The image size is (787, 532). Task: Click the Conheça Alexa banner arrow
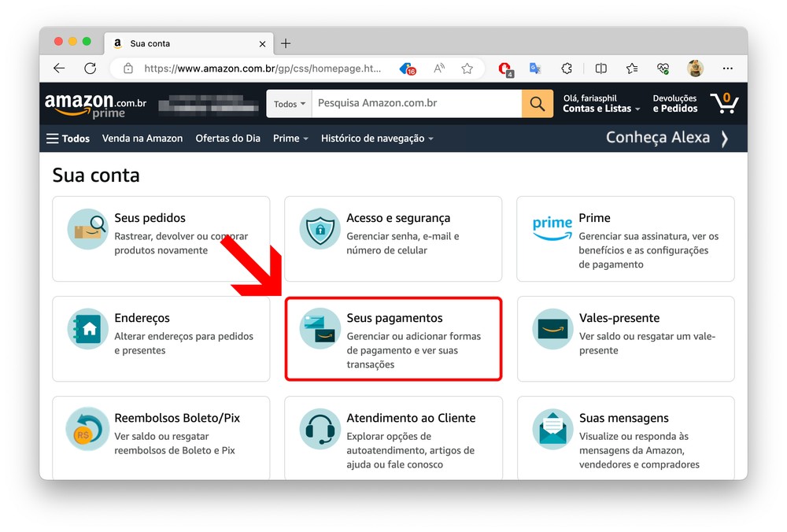point(725,139)
